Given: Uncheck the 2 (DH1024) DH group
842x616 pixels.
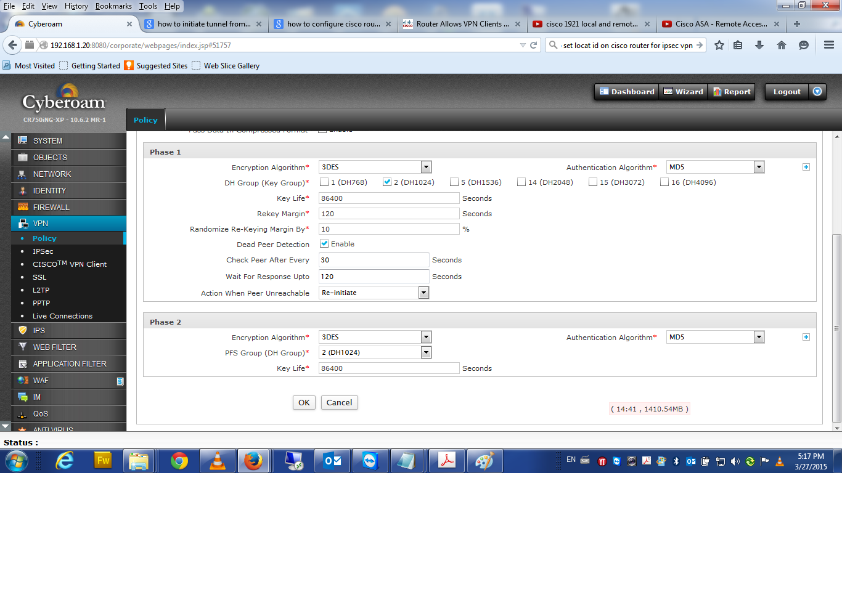Looking at the screenshot, I should [x=387, y=182].
